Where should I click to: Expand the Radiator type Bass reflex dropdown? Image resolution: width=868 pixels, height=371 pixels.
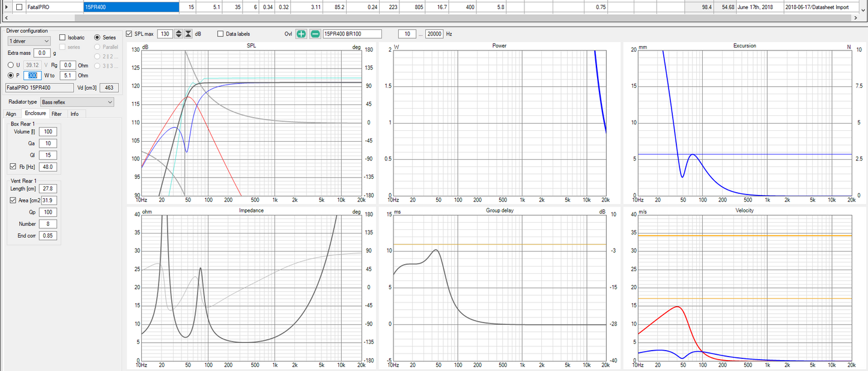[77, 103]
